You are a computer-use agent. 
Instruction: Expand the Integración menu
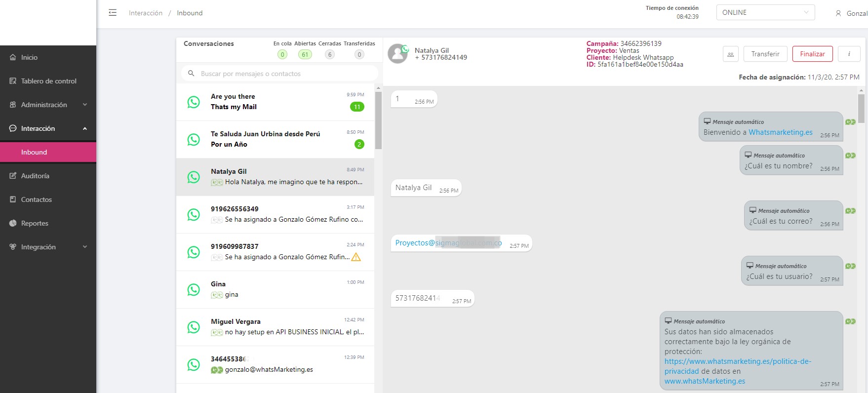(48, 247)
